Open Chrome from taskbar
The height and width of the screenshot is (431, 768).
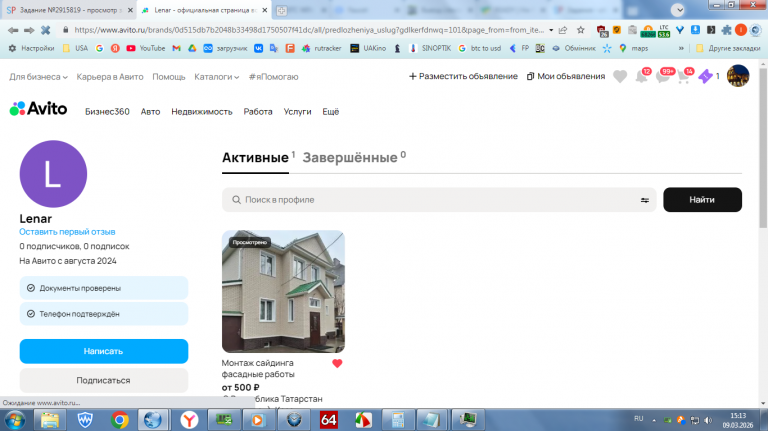[x=120, y=420]
